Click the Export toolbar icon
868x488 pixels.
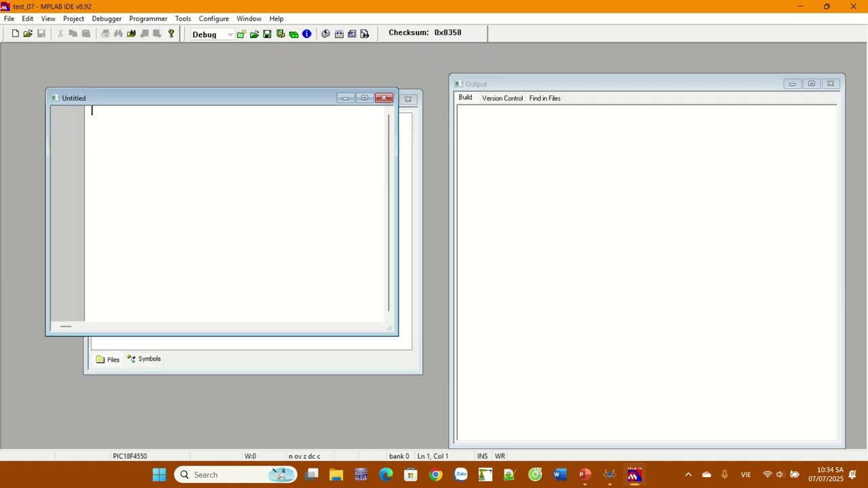(x=352, y=34)
